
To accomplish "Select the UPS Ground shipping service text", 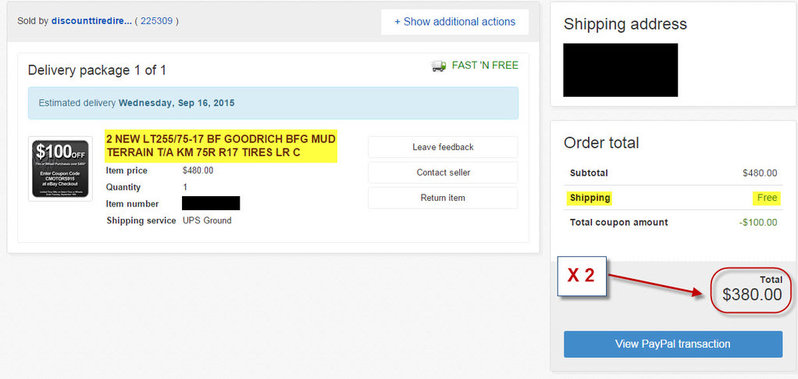I will click(207, 221).
